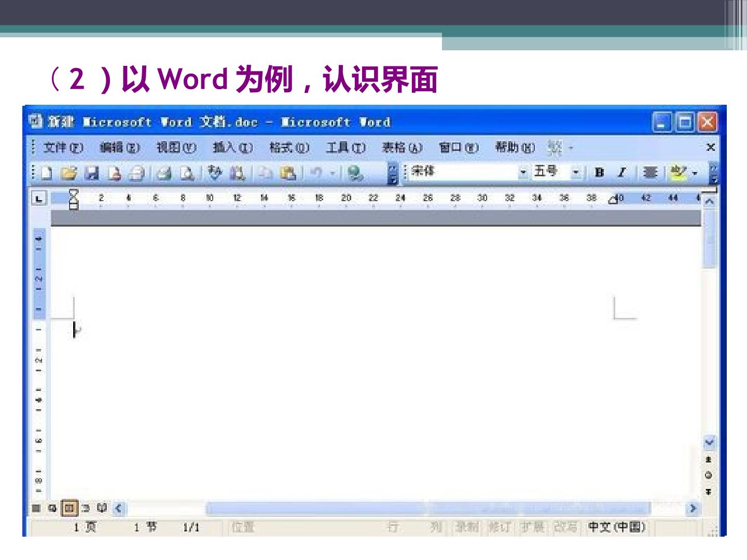Click the right indent marker on the ruler

click(613, 200)
